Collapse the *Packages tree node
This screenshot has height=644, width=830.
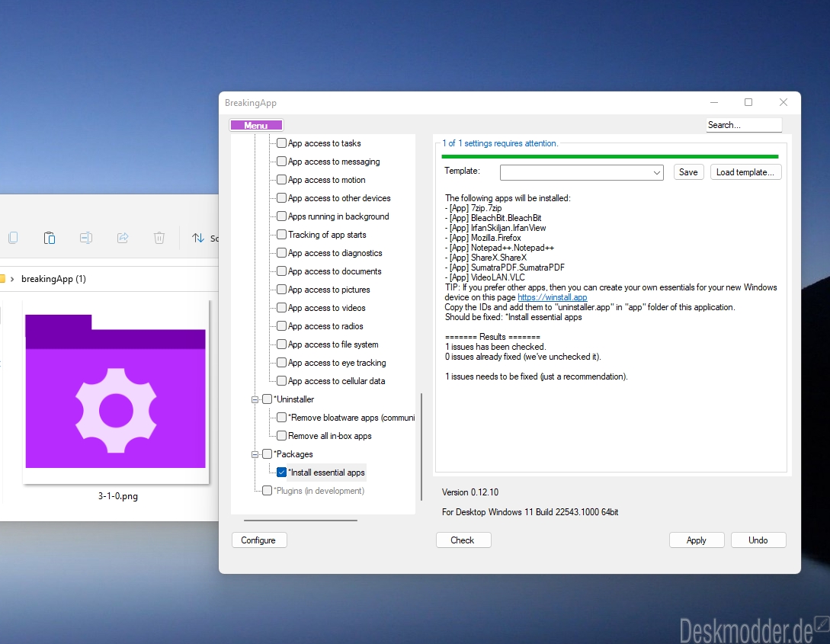point(255,454)
